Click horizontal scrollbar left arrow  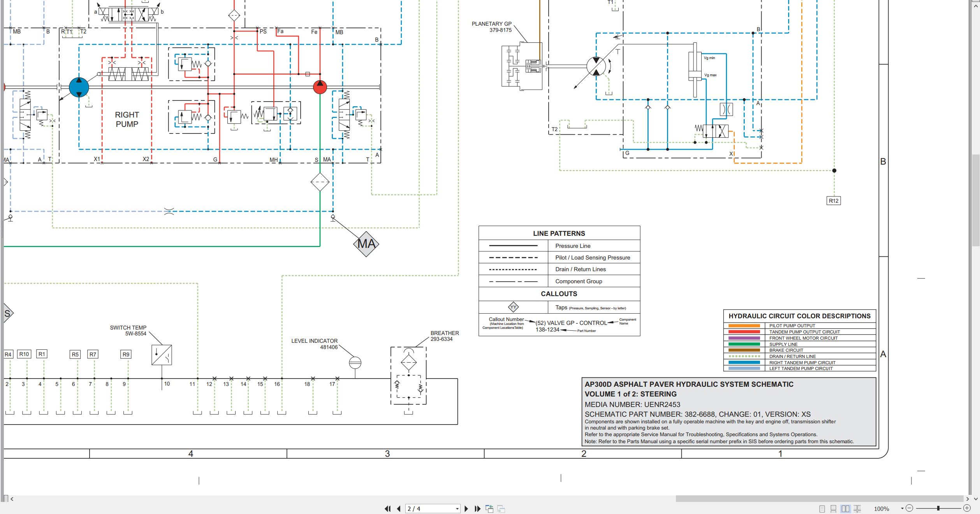point(12,499)
